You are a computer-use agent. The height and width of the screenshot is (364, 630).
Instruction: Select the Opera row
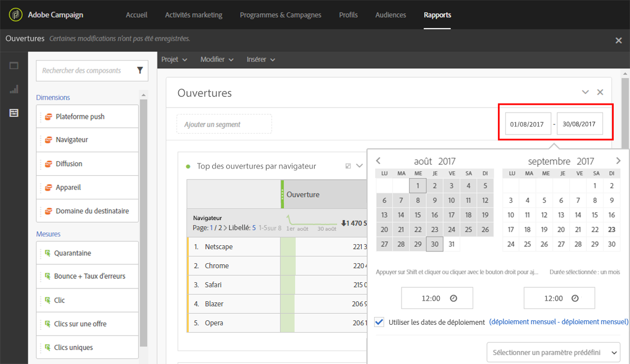[277, 323]
